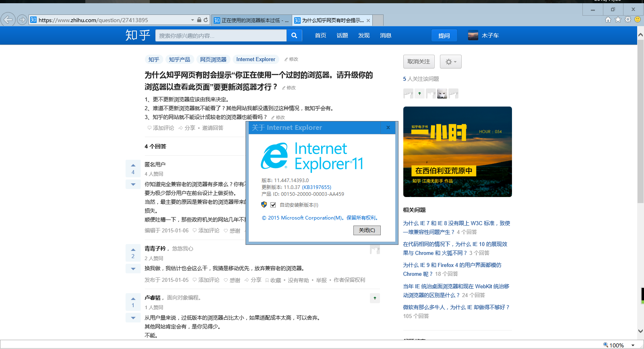This screenshot has width=644, height=349.
Task: Click the 知乎 logo in header
Action: (138, 35)
